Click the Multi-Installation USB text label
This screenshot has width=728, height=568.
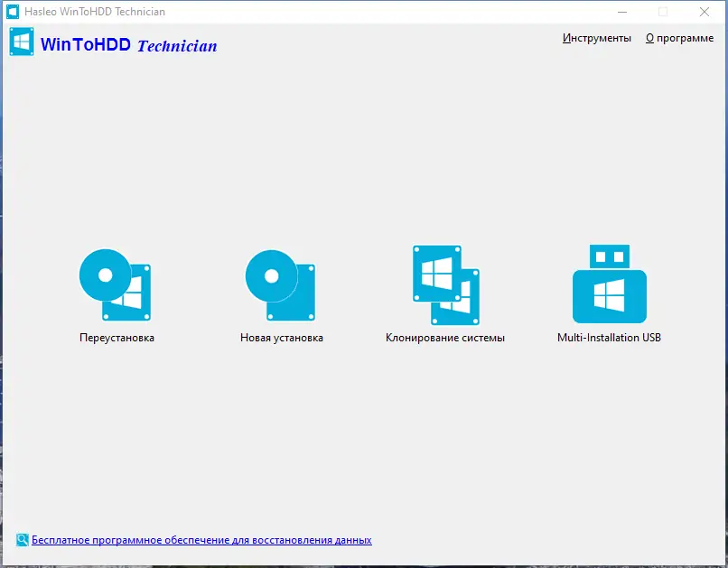click(610, 338)
